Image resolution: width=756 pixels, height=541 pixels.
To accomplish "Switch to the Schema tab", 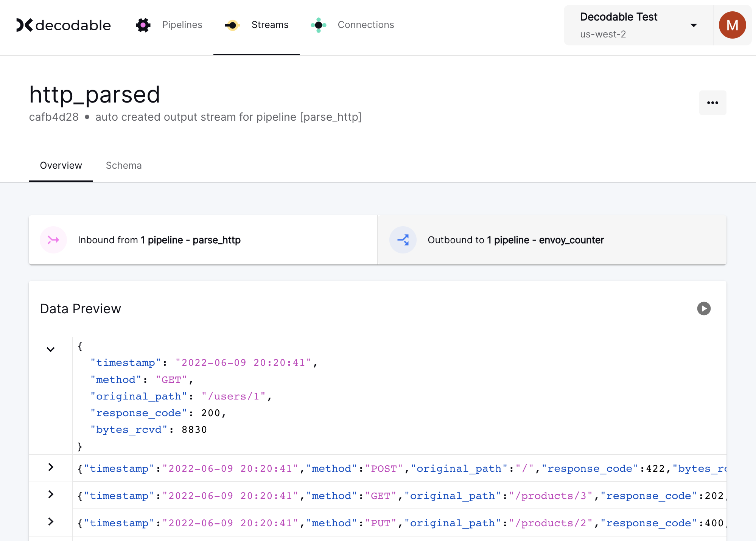I will point(124,165).
